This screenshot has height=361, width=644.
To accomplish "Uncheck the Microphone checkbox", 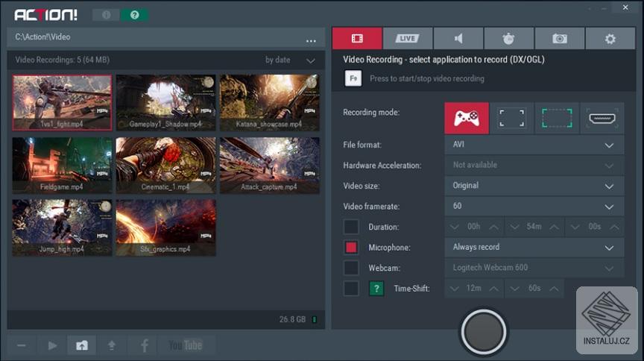I will coord(351,247).
